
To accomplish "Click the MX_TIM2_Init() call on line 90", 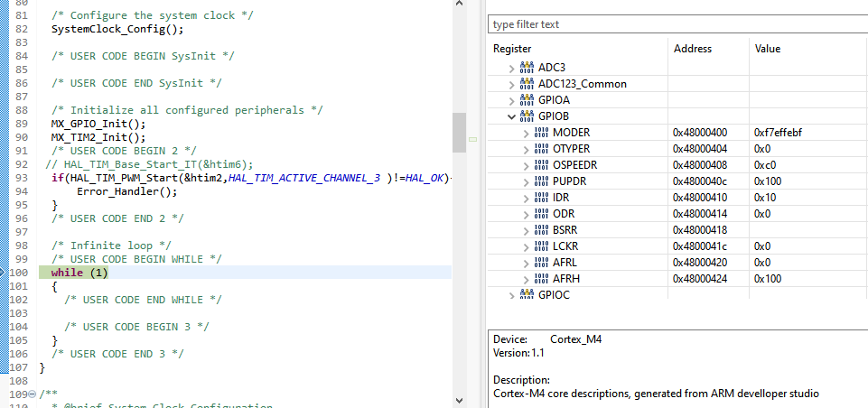I will [98, 137].
